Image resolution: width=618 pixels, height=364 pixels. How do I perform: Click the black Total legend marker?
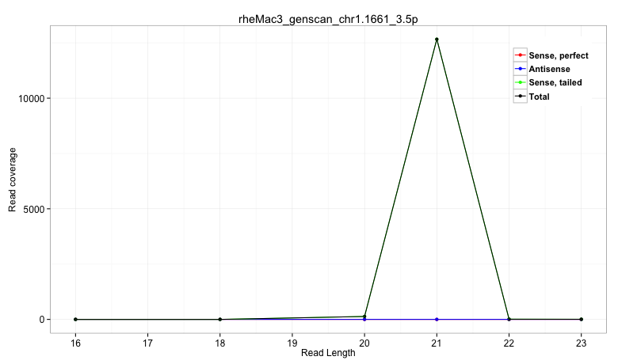pyautogui.click(x=521, y=97)
